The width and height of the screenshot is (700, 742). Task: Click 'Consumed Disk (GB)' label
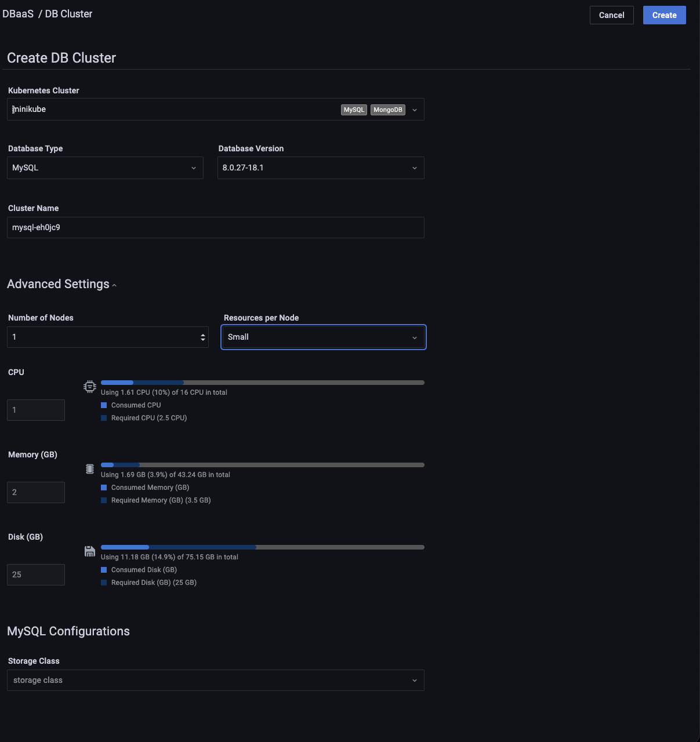click(144, 570)
